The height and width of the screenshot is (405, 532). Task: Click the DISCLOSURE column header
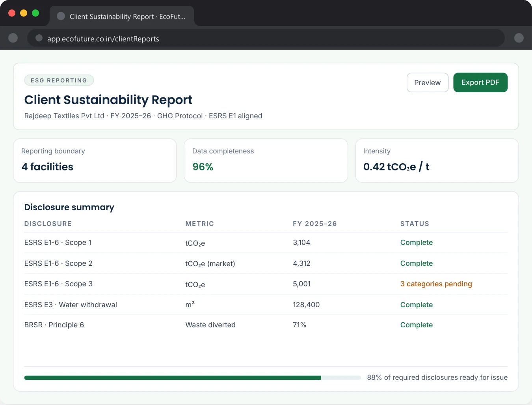(x=48, y=224)
